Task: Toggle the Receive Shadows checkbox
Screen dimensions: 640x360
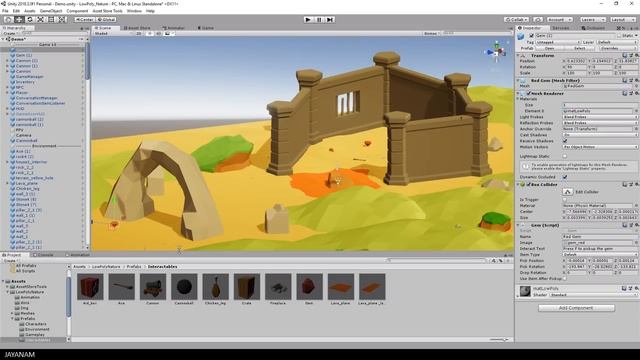Action: 565,141
